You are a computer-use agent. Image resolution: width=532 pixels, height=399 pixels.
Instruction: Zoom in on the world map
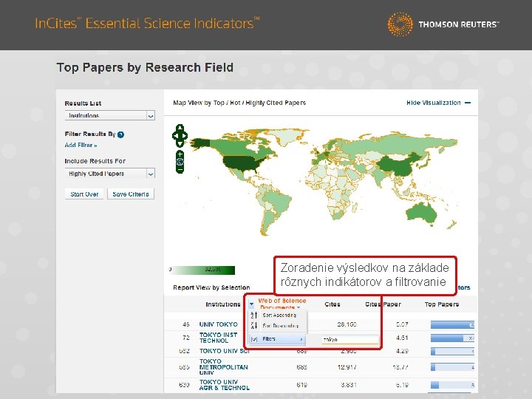[180, 154]
